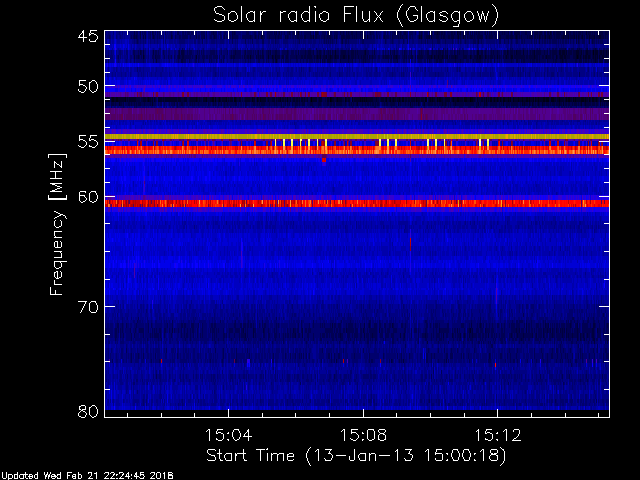
Task: Click the 15:08 time axis label
Action: pyautogui.click(x=363, y=435)
